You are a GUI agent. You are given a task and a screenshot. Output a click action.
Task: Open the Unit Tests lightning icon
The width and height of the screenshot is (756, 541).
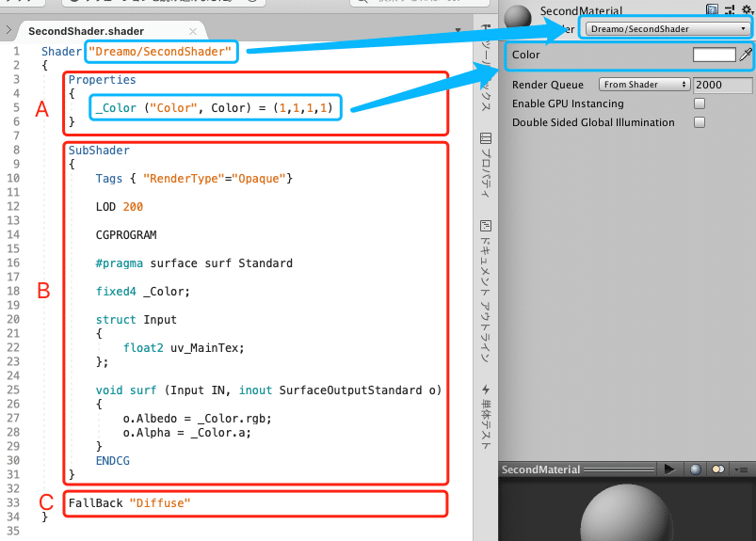coord(486,390)
